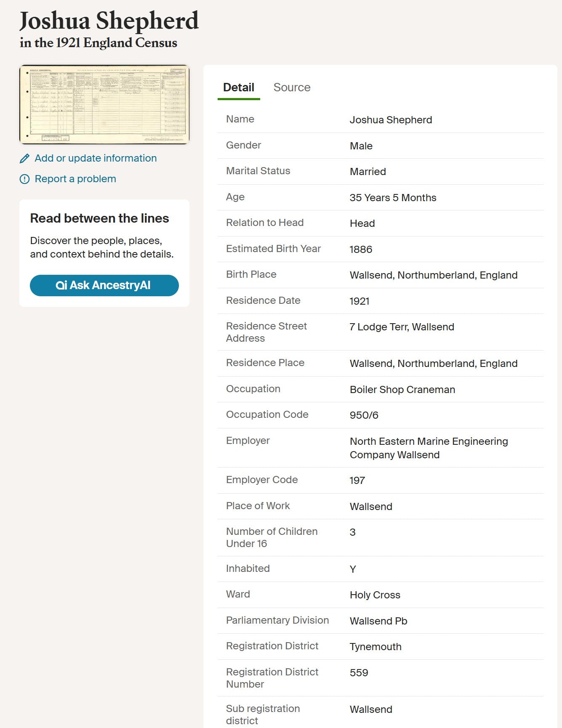The height and width of the screenshot is (728, 562).
Task: Click the exclamation circle icon beside Report a problem
Action: tap(25, 179)
